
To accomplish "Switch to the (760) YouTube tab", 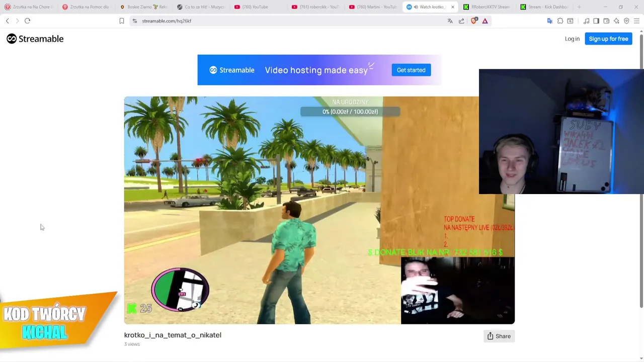I will (x=258, y=7).
